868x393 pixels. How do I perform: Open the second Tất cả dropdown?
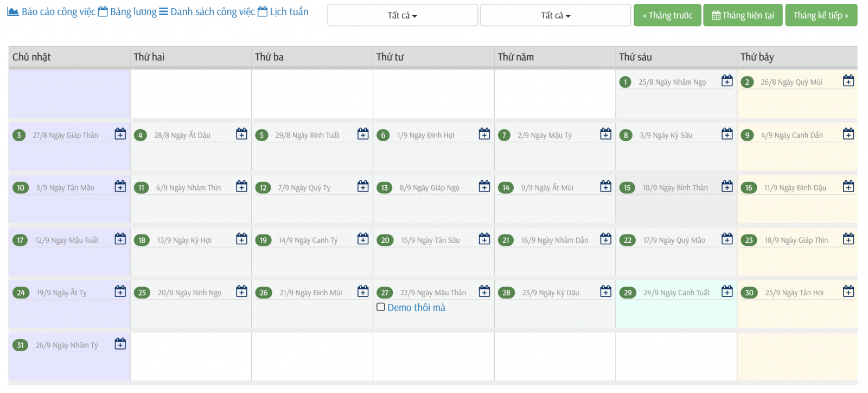556,15
